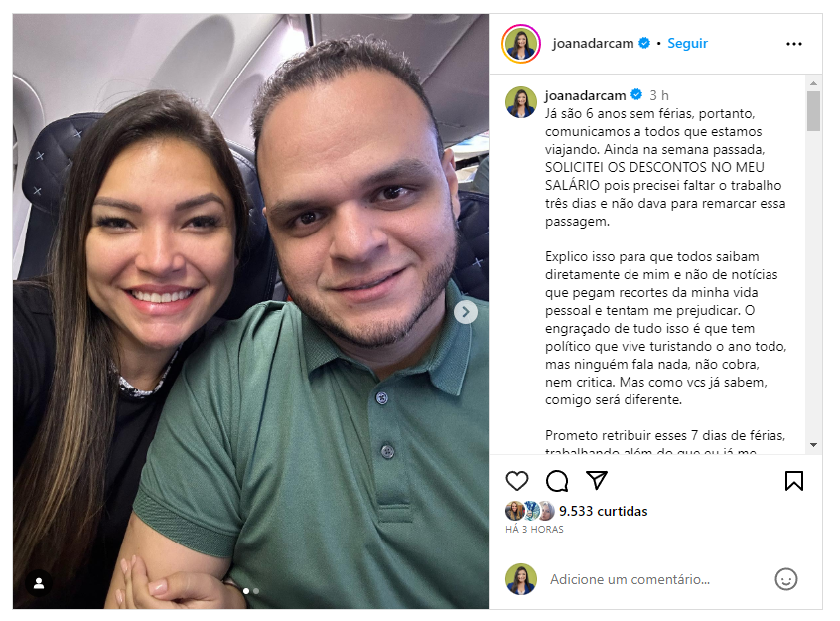The height and width of the screenshot is (621, 840).
Task: View joanadarcam story via header avatar
Action: click(x=520, y=44)
